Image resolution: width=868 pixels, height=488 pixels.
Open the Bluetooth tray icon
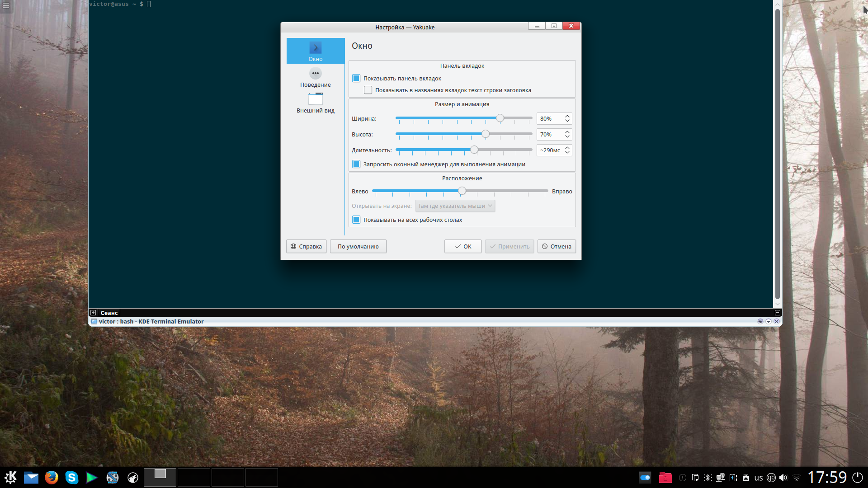tap(708, 478)
